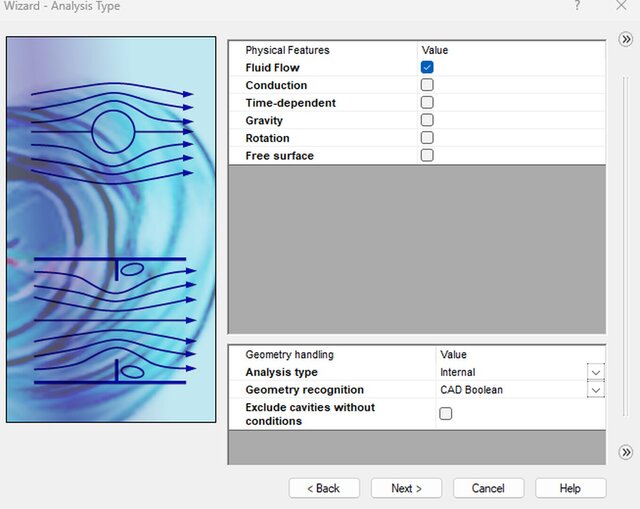Click the Geometry handling column header
This screenshot has height=509, width=640.
[x=289, y=354]
